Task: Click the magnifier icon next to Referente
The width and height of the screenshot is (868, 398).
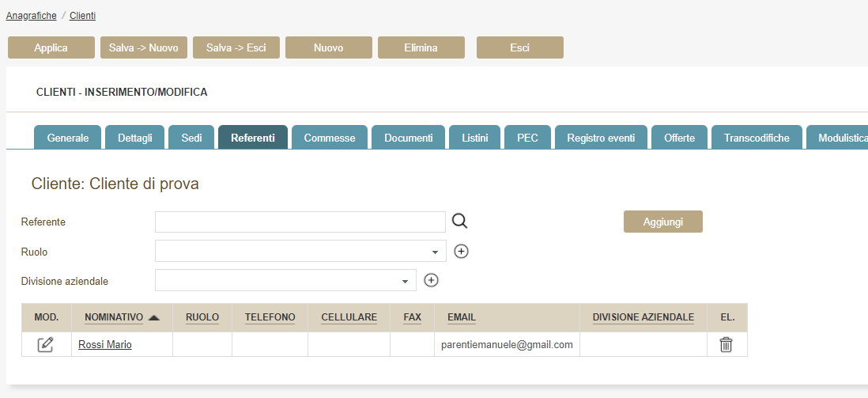Action: (x=459, y=222)
